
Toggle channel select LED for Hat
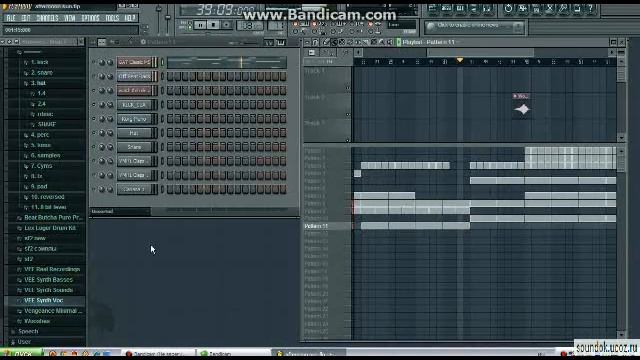point(162,133)
